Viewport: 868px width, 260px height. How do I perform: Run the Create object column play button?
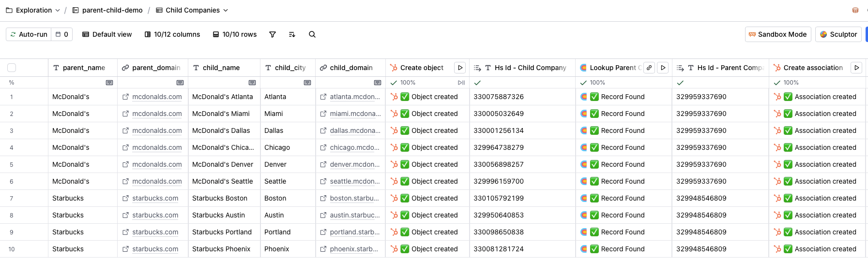point(460,68)
